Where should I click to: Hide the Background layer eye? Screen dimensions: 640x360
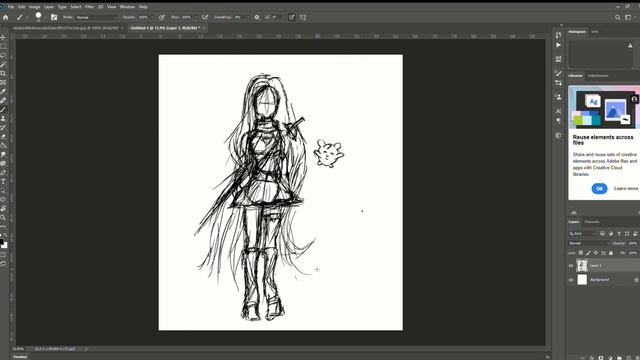point(571,280)
